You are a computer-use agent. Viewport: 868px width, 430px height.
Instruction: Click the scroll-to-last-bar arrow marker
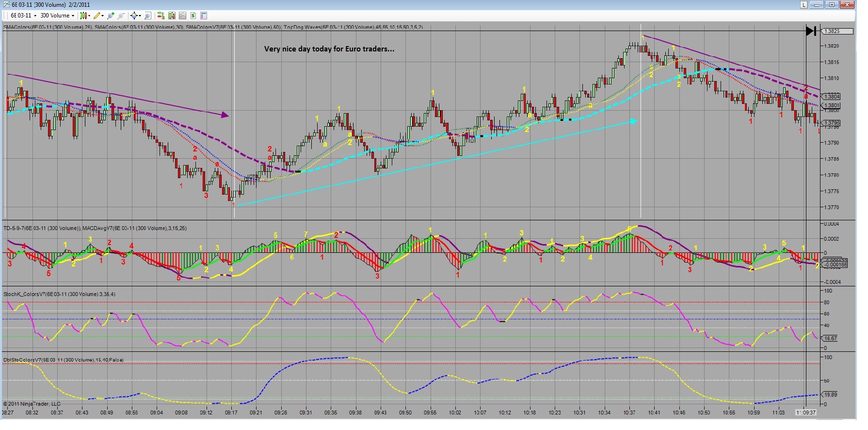[x=811, y=31]
